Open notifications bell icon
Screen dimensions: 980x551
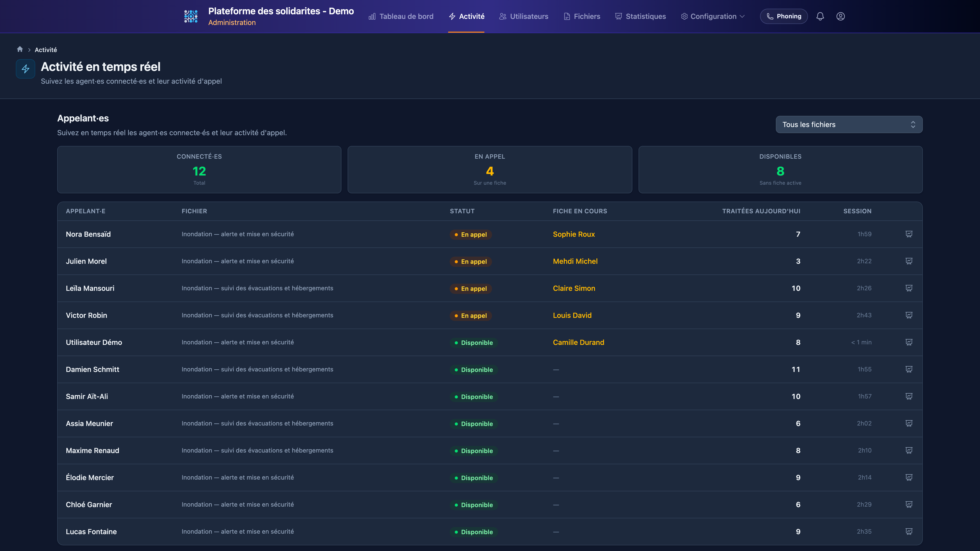820,16
